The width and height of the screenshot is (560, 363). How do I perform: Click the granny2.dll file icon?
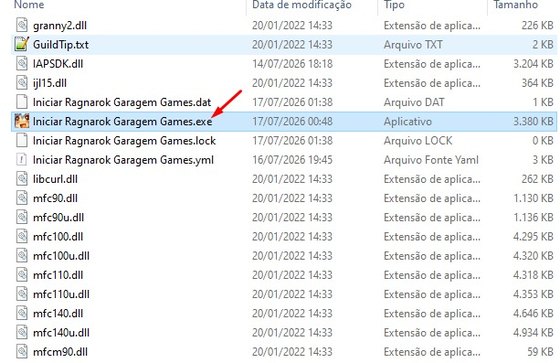22,25
